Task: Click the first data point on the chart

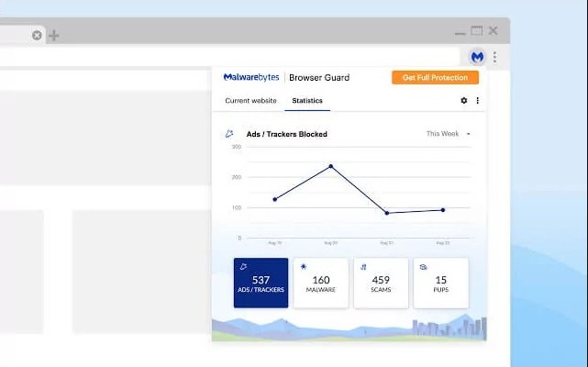Action: pos(274,199)
